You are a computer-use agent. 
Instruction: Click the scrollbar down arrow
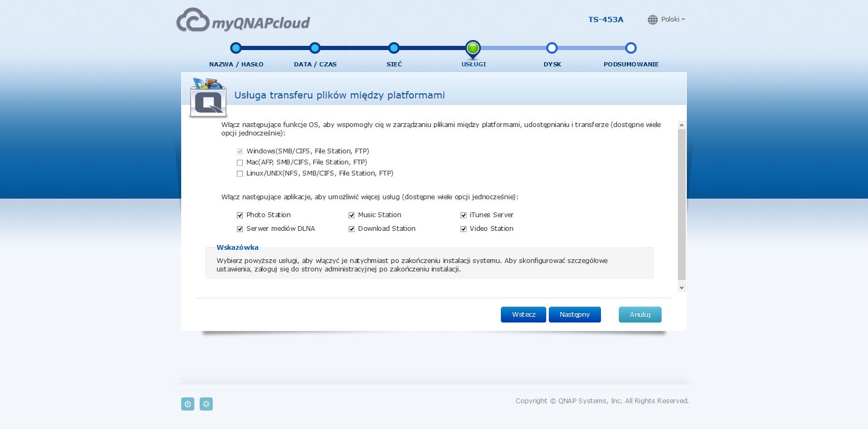pos(682,288)
